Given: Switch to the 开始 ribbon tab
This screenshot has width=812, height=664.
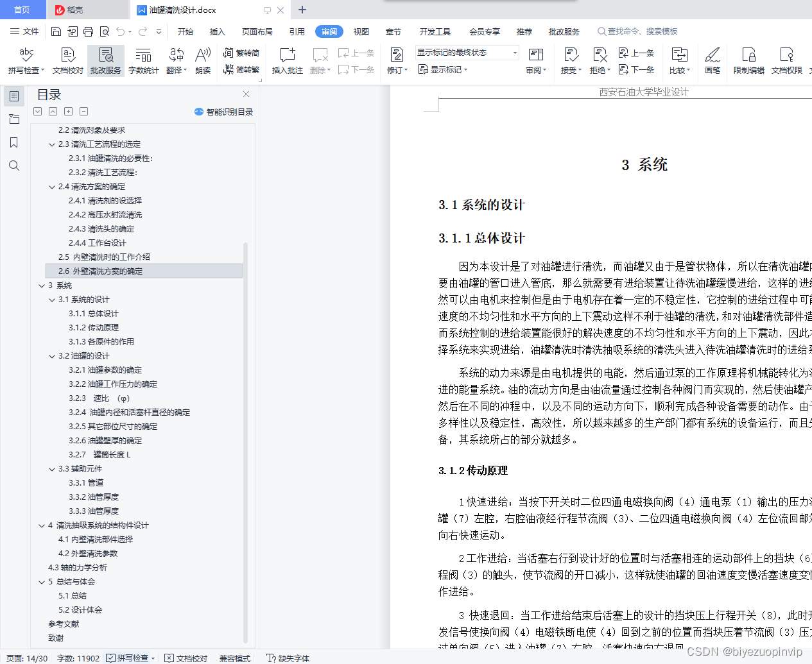Looking at the screenshot, I should click(186, 31).
